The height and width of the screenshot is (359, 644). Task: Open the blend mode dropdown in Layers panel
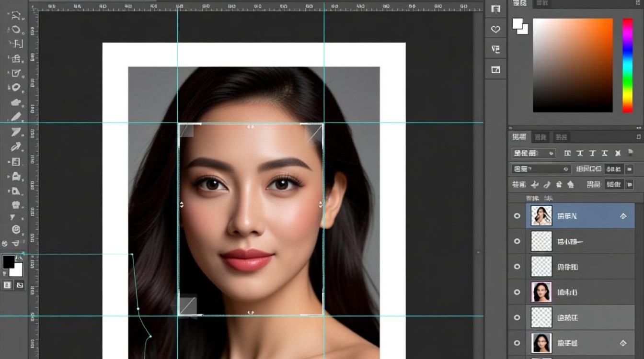[x=541, y=169]
